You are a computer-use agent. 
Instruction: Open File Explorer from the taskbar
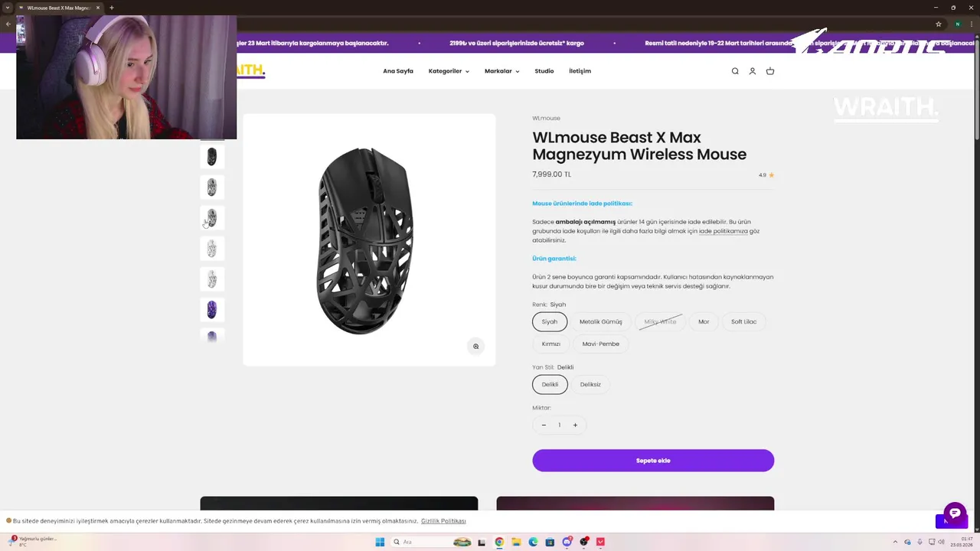coord(516,542)
